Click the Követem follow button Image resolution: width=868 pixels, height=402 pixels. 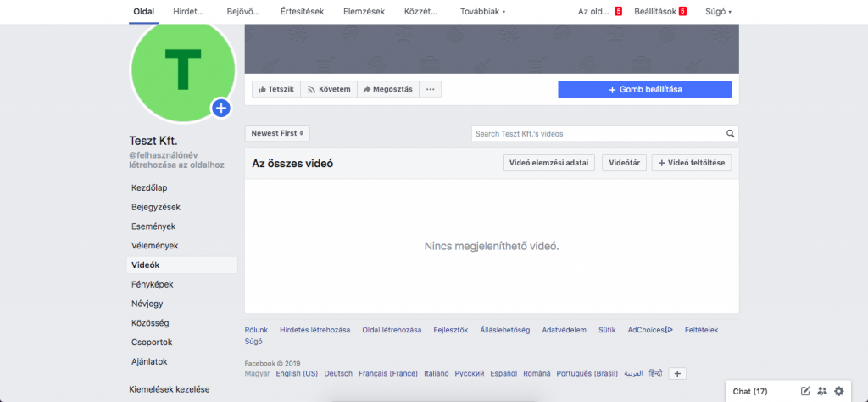[329, 89]
